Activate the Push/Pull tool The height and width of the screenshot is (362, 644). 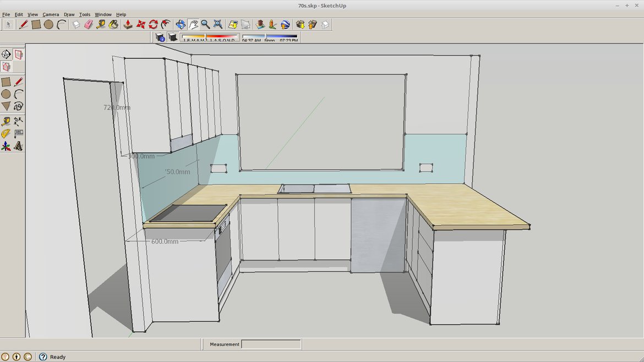point(128,25)
